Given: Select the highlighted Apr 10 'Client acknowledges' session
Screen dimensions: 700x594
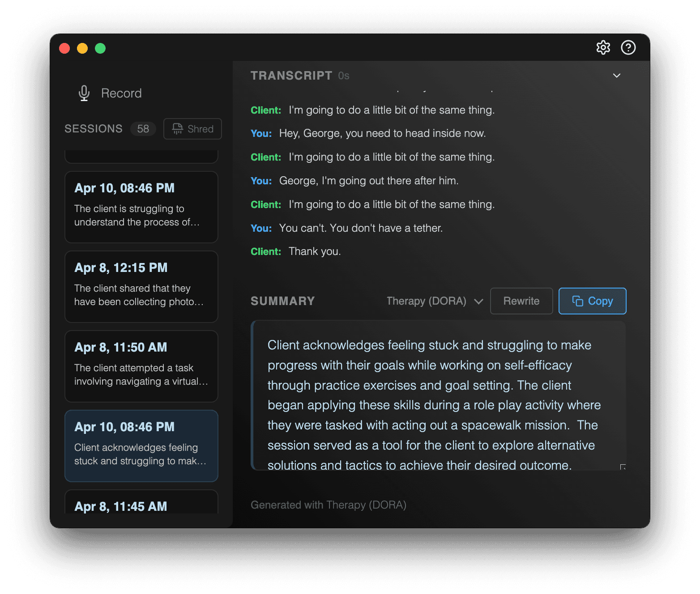Looking at the screenshot, I should (141, 445).
